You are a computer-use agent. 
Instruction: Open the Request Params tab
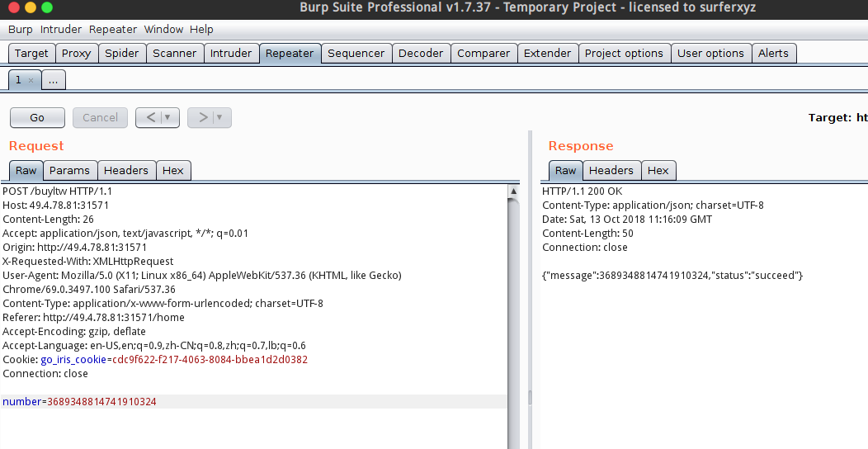[70, 171]
